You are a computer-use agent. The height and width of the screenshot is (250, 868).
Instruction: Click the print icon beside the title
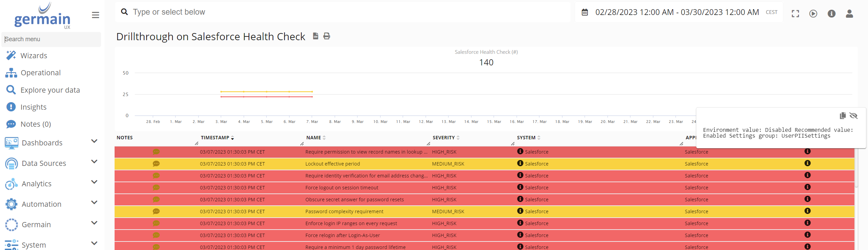point(327,36)
